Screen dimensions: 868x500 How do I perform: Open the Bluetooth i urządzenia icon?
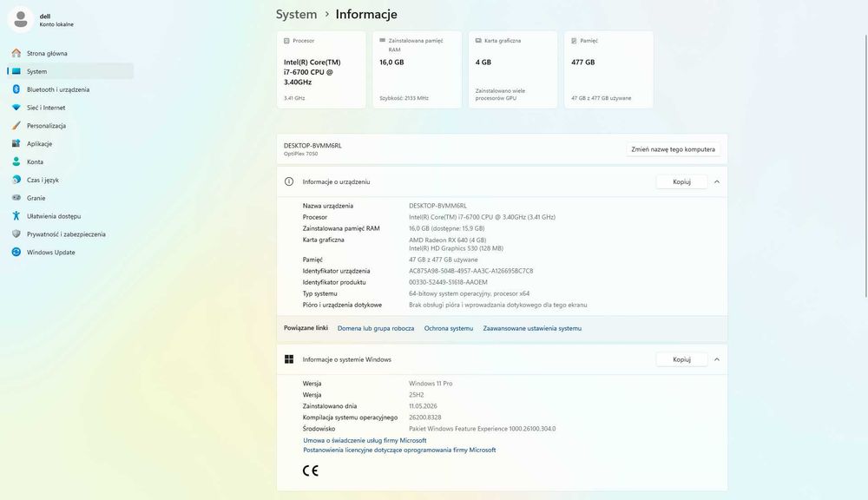point(16,89)
